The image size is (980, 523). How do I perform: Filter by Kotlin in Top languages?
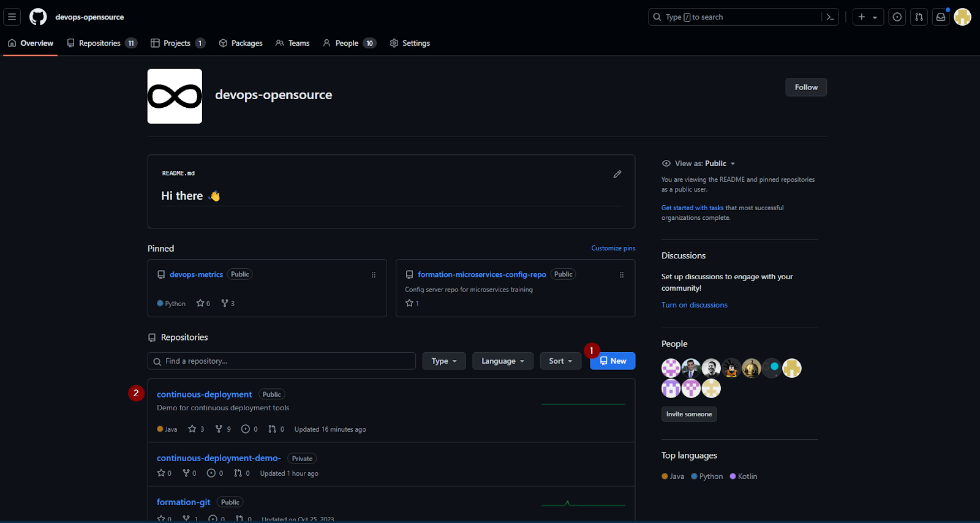point(744,476)
